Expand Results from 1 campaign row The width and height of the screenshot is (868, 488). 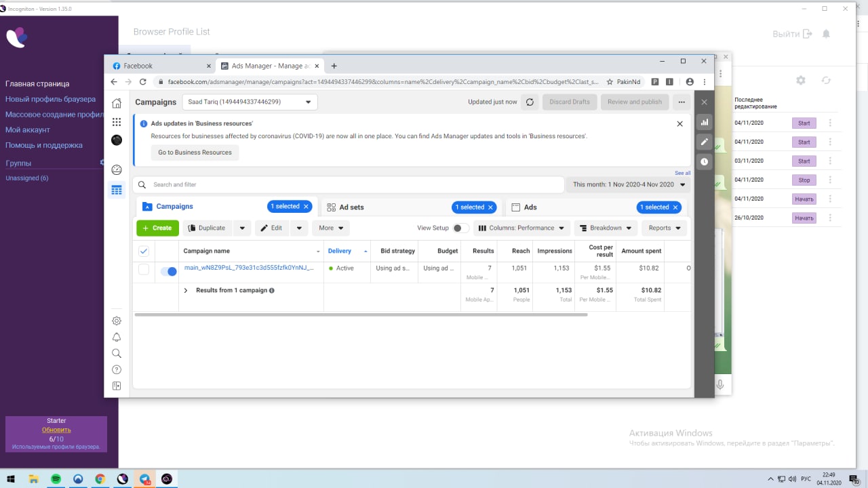[186, 290]
